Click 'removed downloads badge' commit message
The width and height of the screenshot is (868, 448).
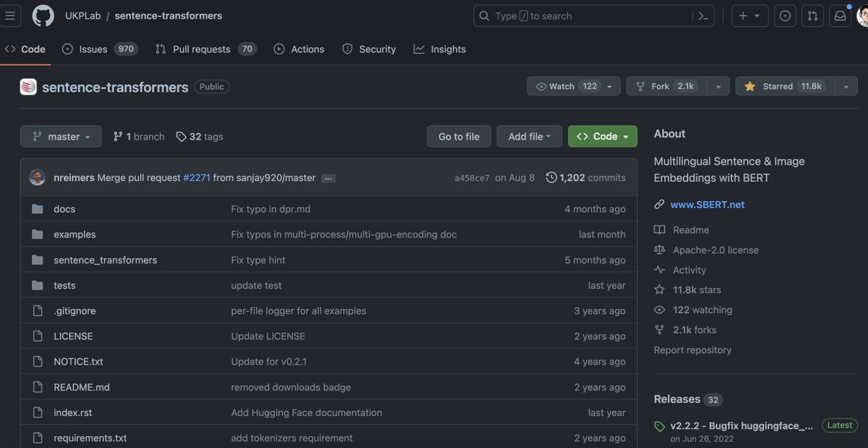point(291,387)
